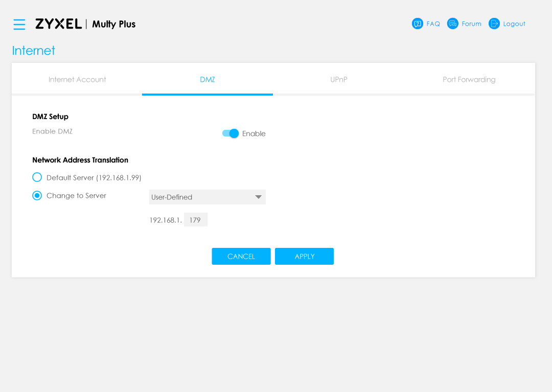Click the ZYXEL logo
This screenshot has height=392, width=552.
pos(58,24)
